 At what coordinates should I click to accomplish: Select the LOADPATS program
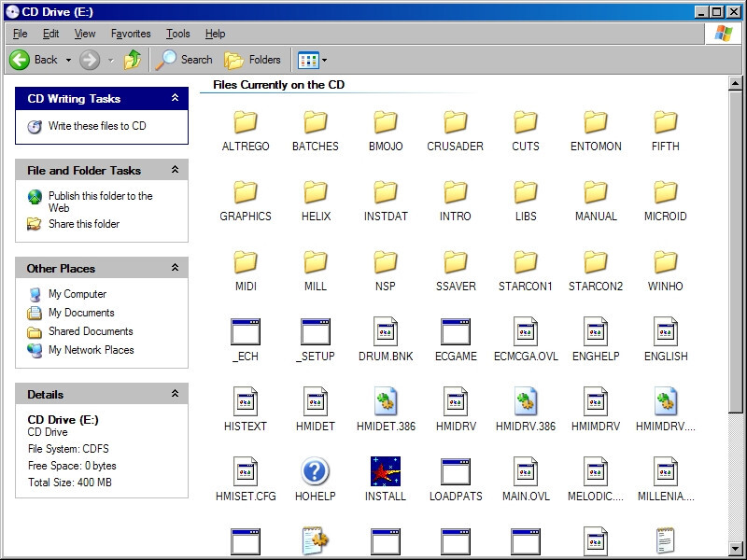(x=456, y=481)
